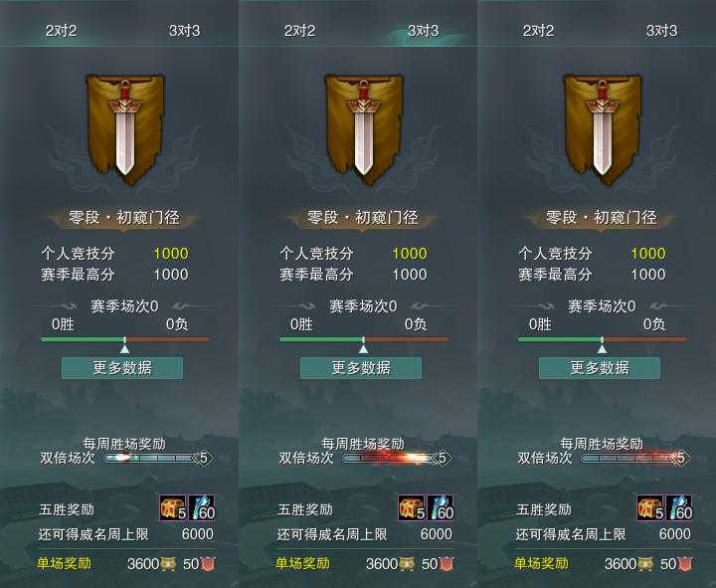Viewport: 716px width, 588px height.
Task: Click the double-reward progress bar in left panel
Action: coord(158,458)
